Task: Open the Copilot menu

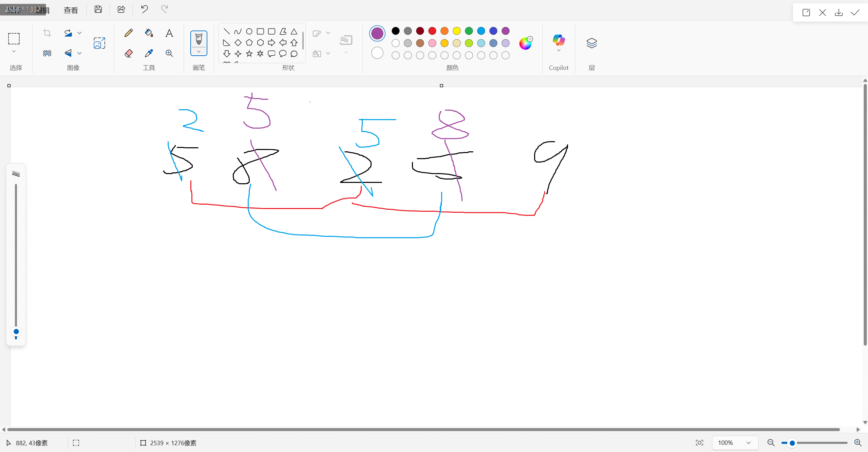Action: point(559,43)
